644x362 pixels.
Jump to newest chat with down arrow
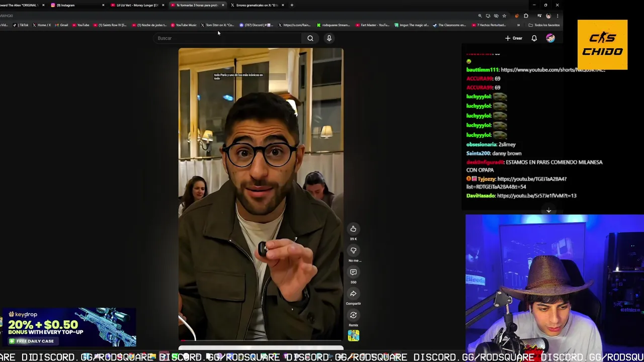coord(549,211)
